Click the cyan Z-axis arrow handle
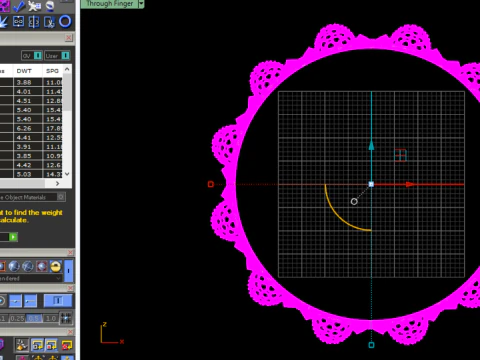The image size is (480, 360). click(x=371, y=145)
